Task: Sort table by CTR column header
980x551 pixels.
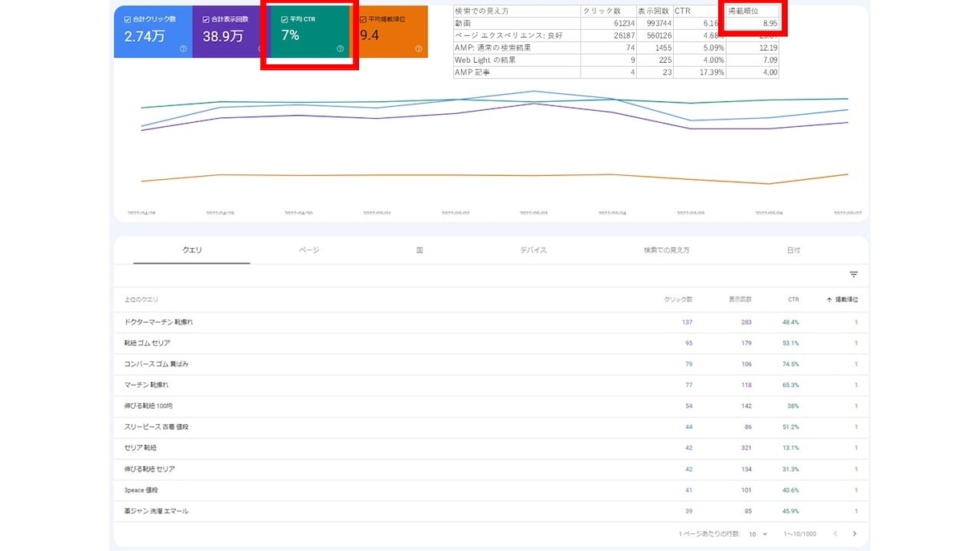Action: (x=794, y=300)
